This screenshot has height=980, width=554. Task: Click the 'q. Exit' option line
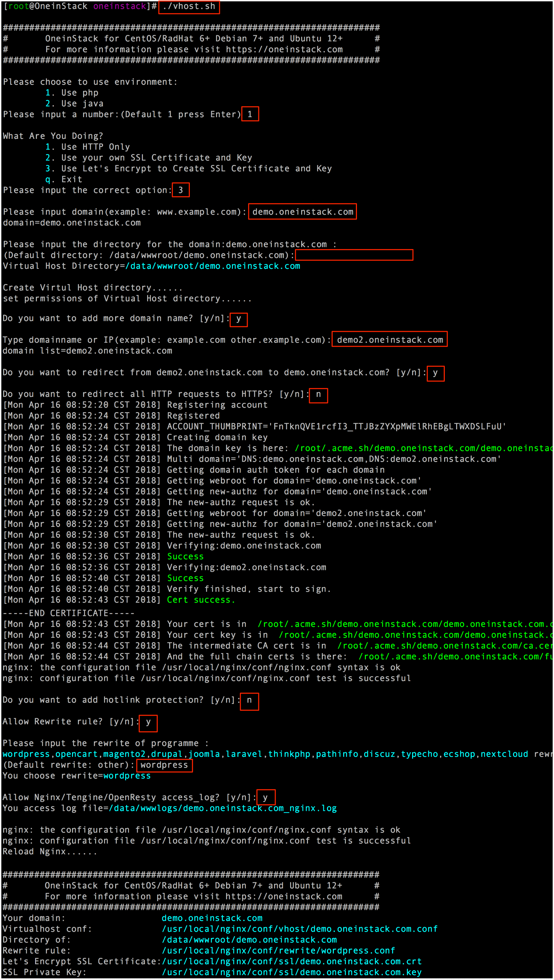(64, 179)
